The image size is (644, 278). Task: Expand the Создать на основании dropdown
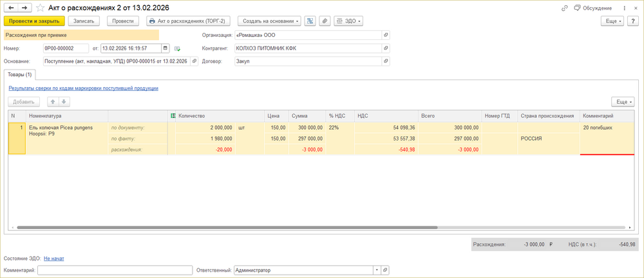coord(269,21)
